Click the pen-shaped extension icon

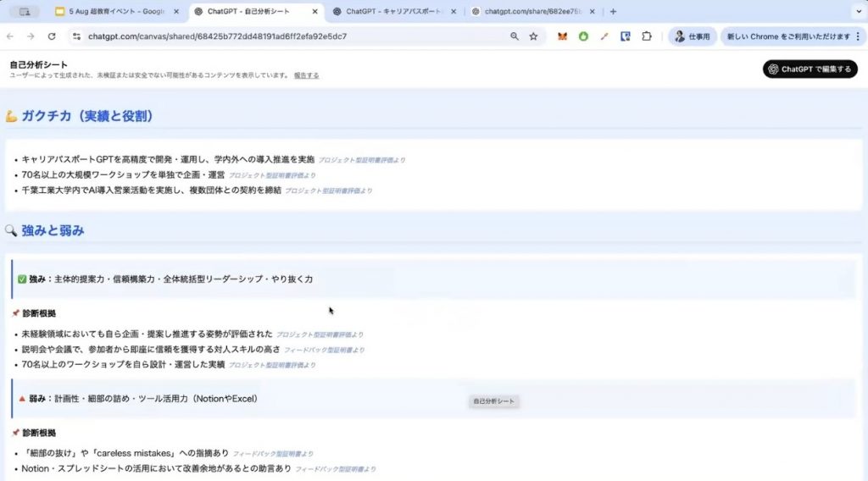(604, 36)
